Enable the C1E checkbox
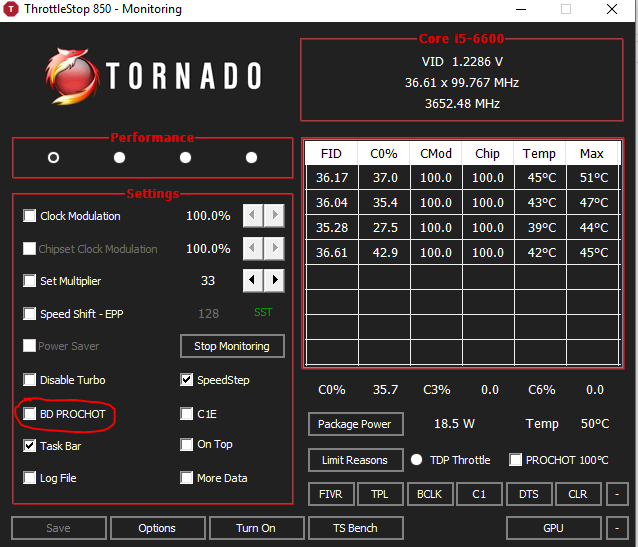 (x=186, y=414)
